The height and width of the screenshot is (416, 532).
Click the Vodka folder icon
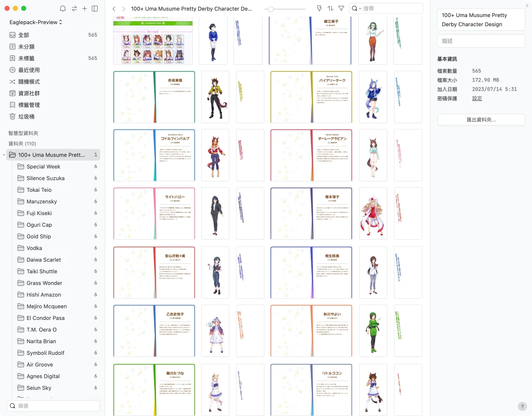tap(21, 248)
